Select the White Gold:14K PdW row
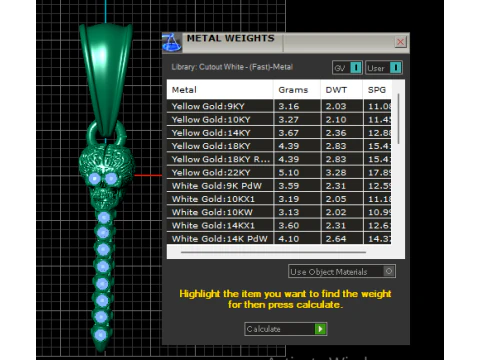 point(279,238)
